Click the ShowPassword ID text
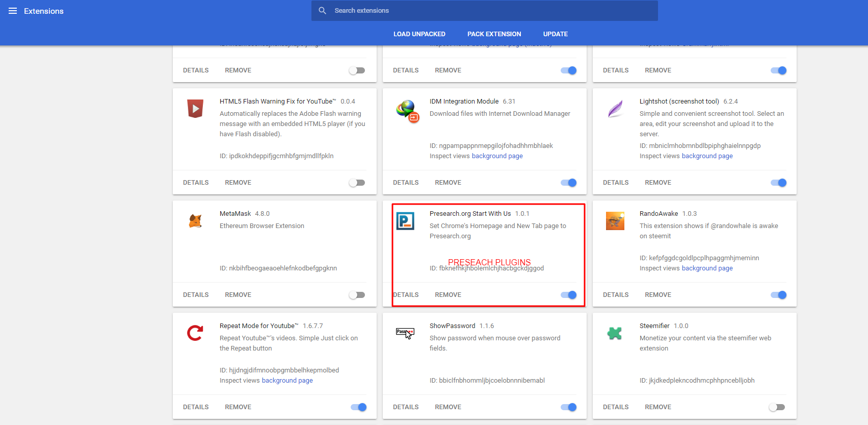Image resolution: width=868 pixels, height=425 pixels. 487,381
